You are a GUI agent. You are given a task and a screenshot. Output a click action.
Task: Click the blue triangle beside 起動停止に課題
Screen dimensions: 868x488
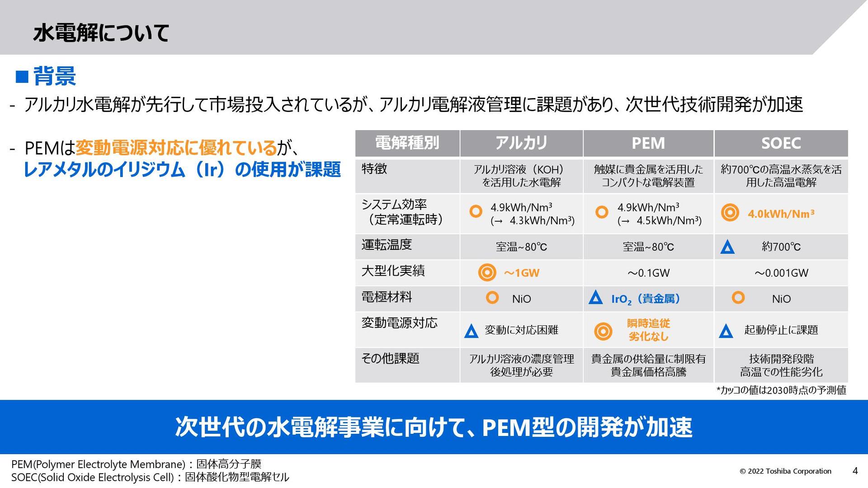click(x=726, y=331)
